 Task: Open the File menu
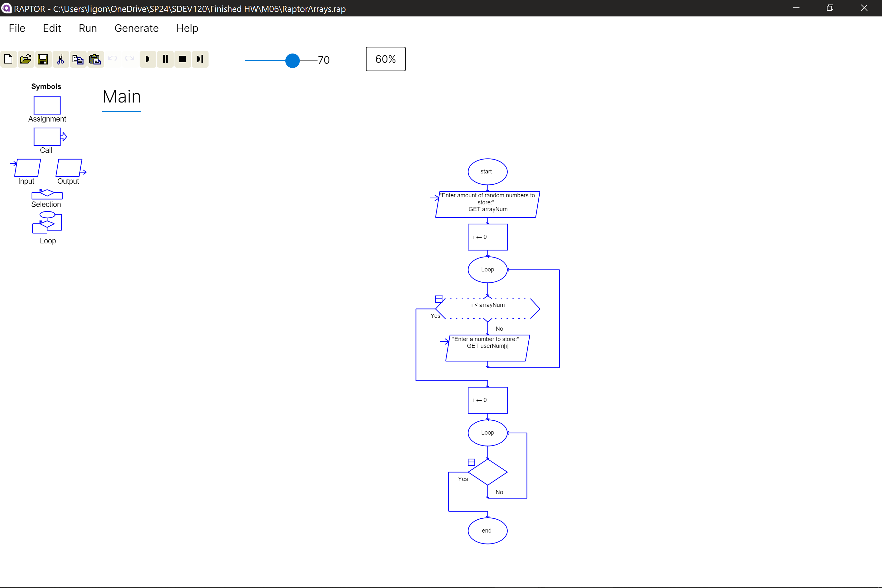coord(17,28)
